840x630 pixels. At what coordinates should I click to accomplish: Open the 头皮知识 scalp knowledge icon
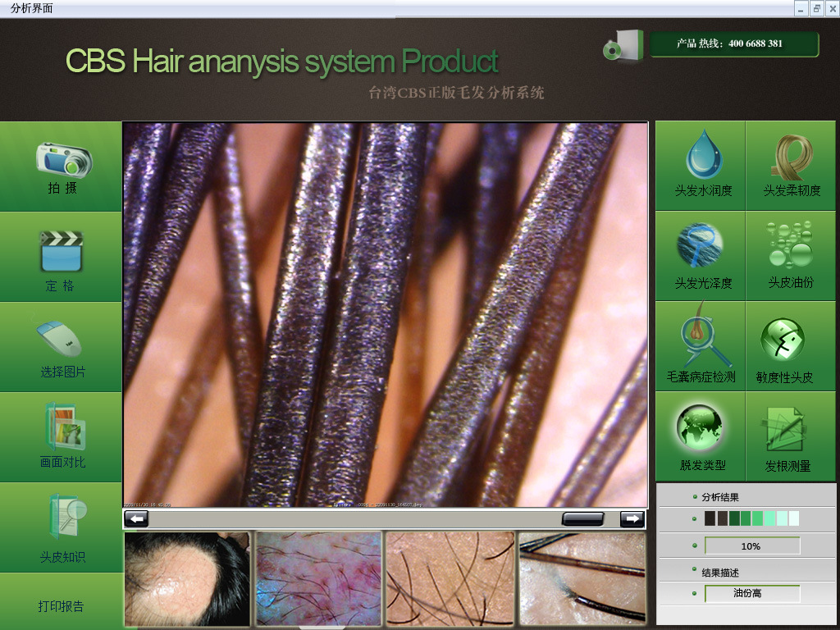pos(67,517)
